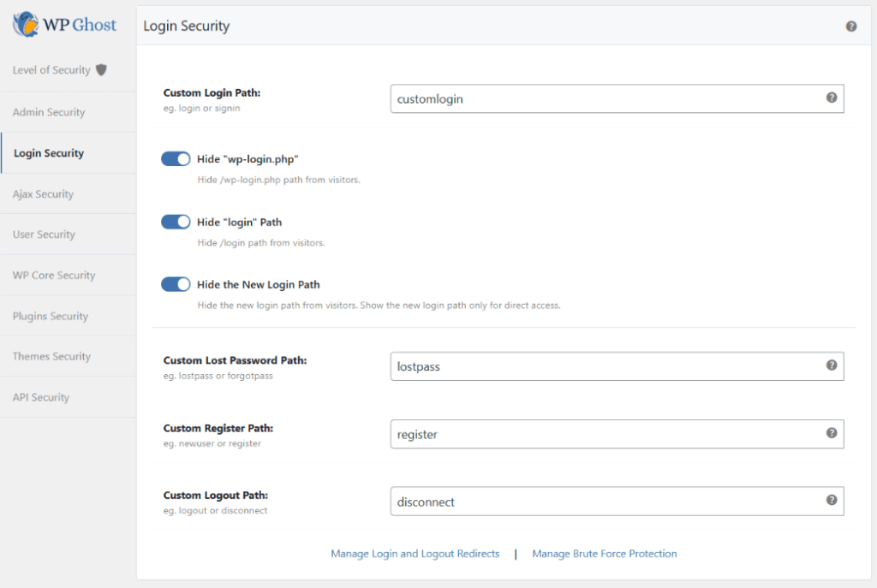This screenshot has width=877, height=588.
Task: Go to Themes Security settings
Action: pos(51,356)
